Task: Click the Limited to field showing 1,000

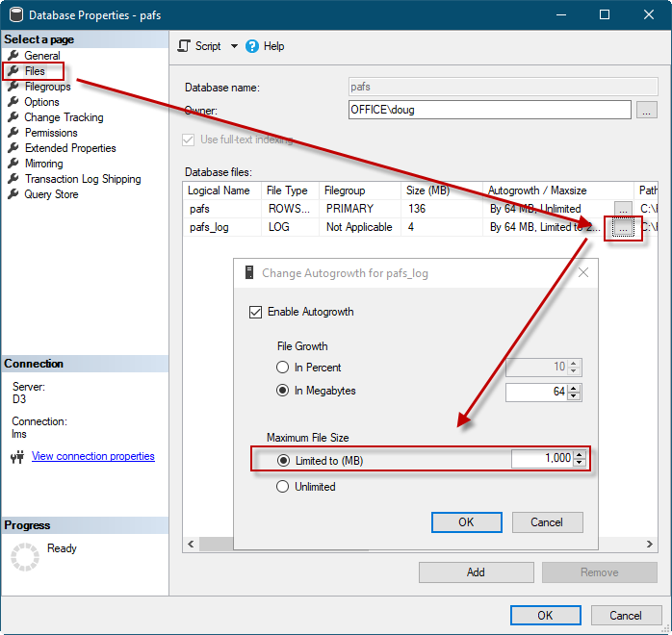Action: [543, 459]
